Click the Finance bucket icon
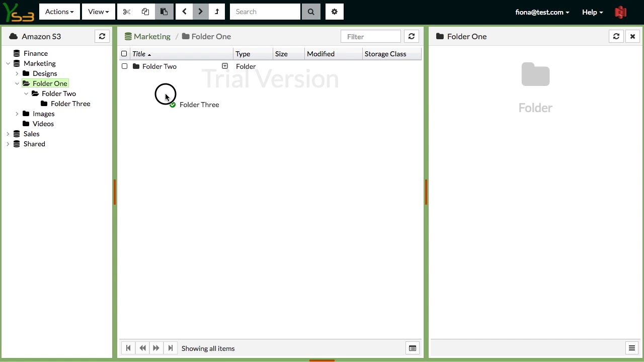Viewport: 644px width, 362px height. pyautogui.click(x=17, y=53)
